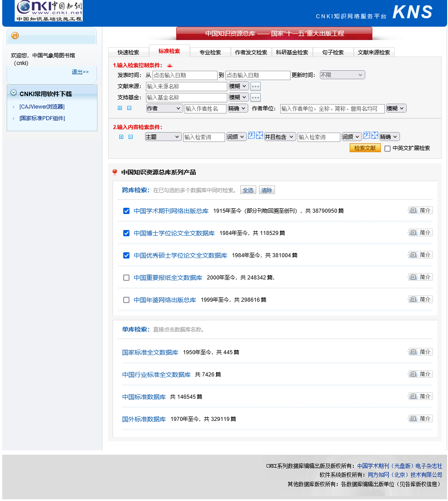Click the 发表时间 start date input field
448x501 pixels.
[x=185, y=75]
